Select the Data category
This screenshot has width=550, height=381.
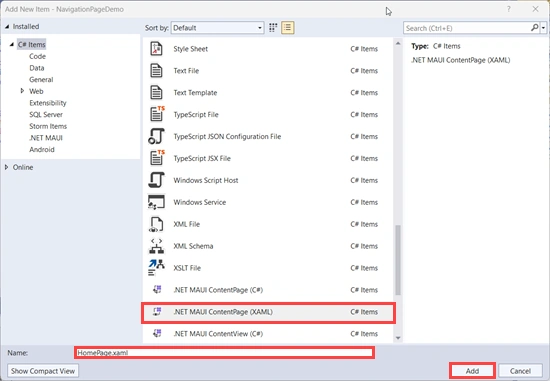click(37, 68)
